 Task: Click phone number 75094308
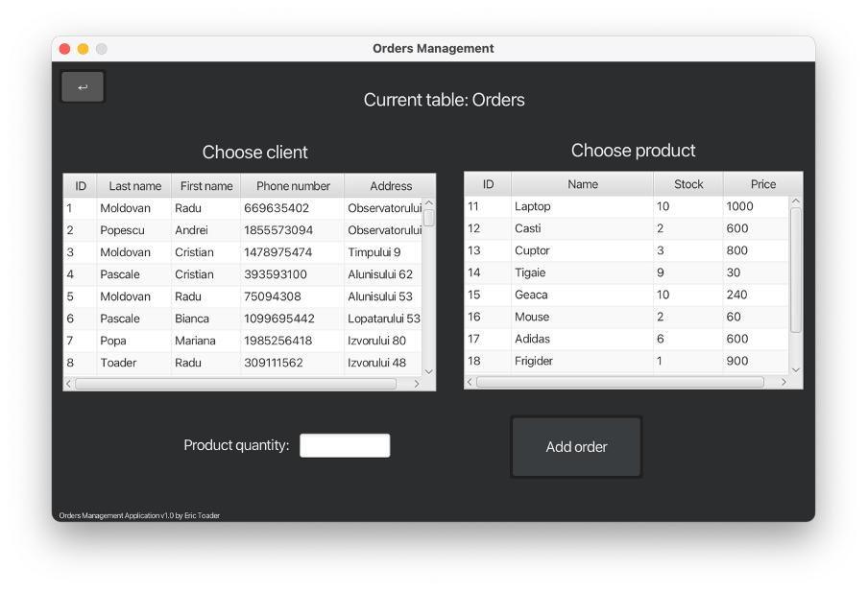coord(273,296)
